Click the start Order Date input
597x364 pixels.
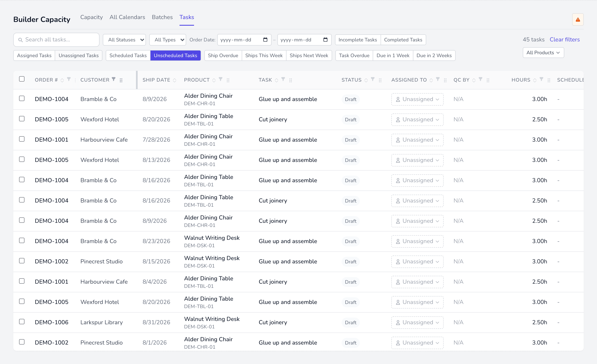coord(244,40)
